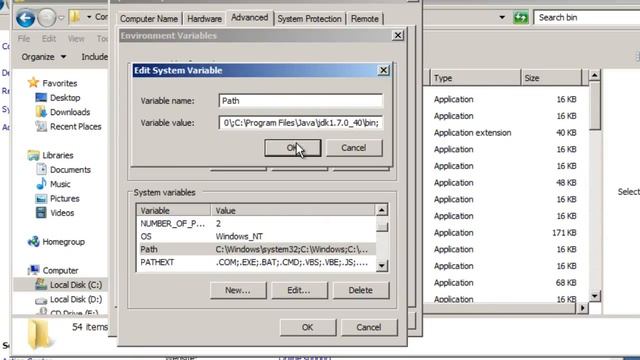This screenshot has height=360, width=640.
Task: Click the Value column header in System variables
Action: pos(293,211)
